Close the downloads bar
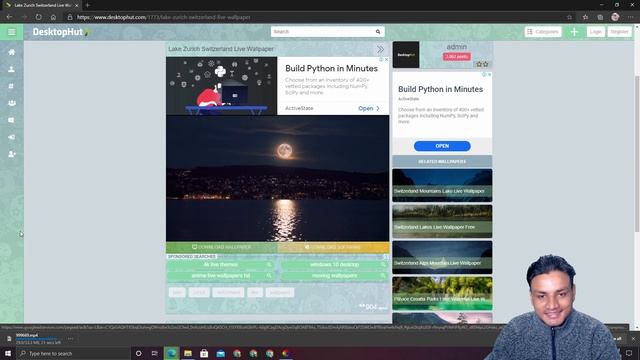The width and height of the screenshot is (640, 360). (x=633, y=338)
